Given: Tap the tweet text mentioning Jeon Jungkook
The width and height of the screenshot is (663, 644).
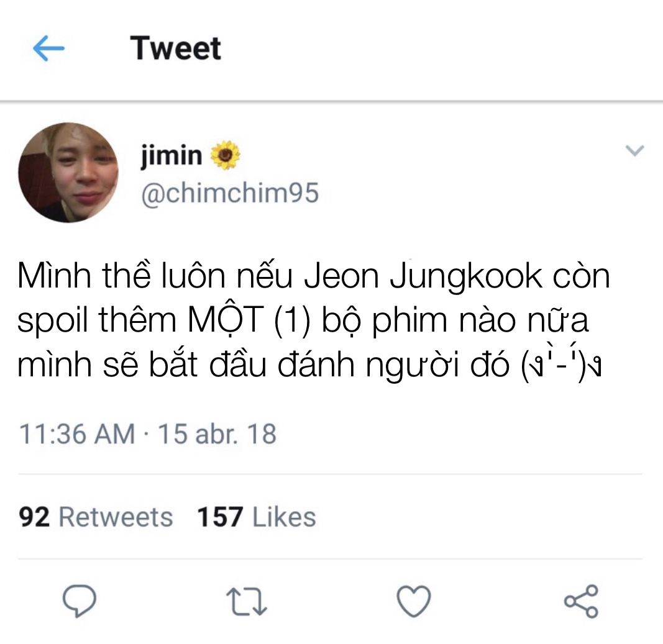Looking at the screenshot, I should 313,320.
